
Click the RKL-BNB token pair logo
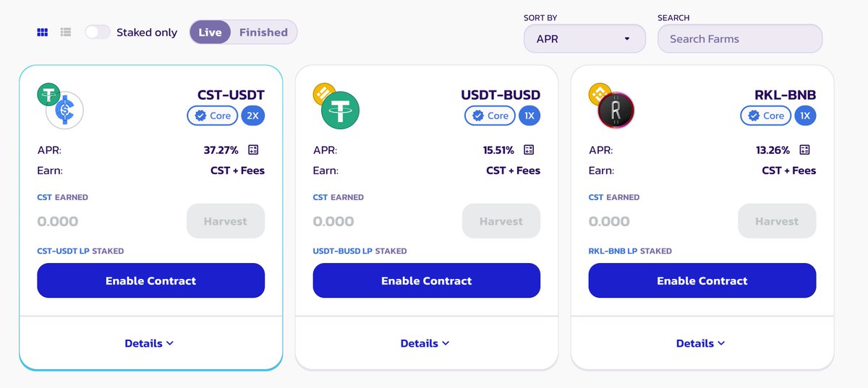pyautogui.click(x=611, y=106)
